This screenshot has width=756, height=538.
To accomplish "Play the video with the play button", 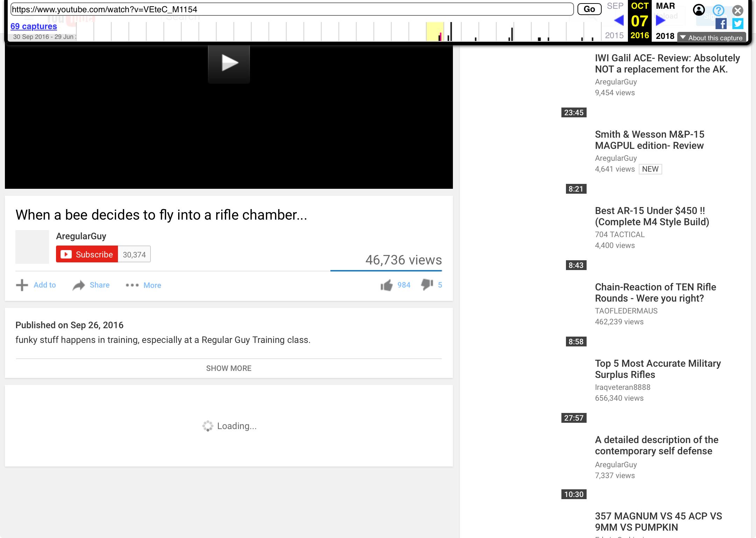I will point(229,63).
